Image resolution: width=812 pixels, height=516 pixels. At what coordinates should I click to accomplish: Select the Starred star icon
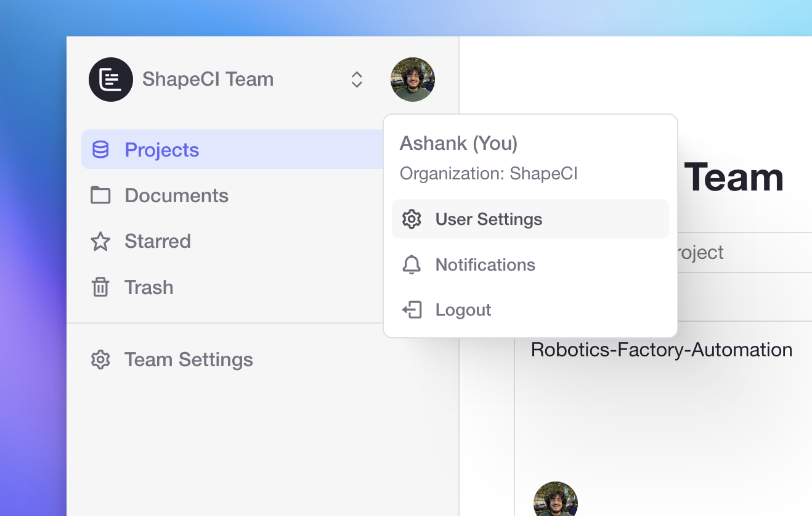[100, 241]
